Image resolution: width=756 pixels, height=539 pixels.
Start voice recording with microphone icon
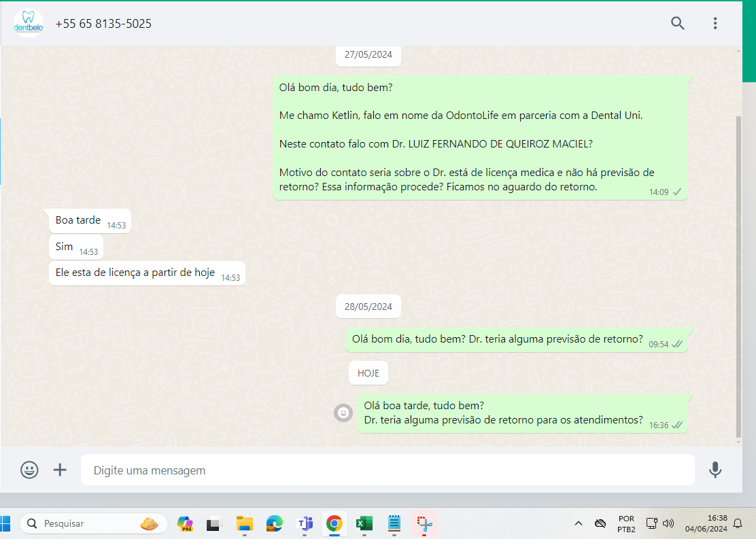click(x=715, y=470)
